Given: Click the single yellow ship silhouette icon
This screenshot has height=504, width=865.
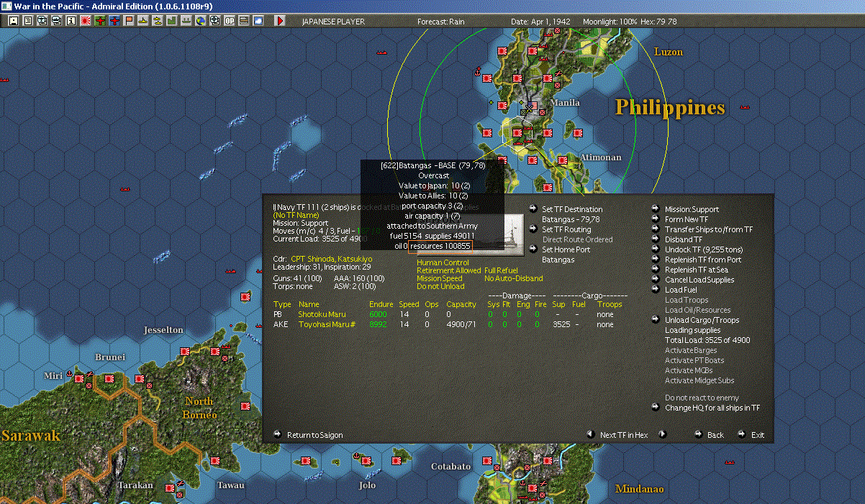Looking at the screenshot, I should pyautogui.click(x=142, y=22).
